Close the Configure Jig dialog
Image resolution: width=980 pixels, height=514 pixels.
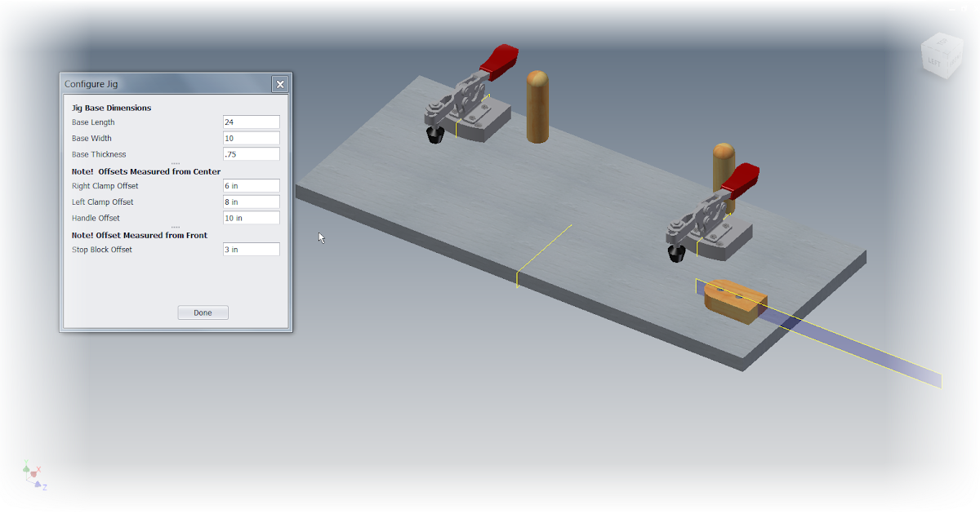280,84
